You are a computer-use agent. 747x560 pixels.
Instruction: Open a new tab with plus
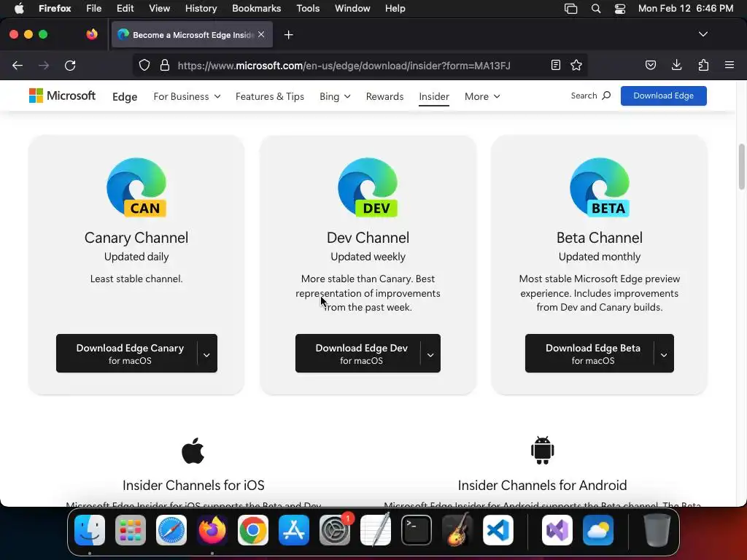pyautogui.click(x=288, y=35)
